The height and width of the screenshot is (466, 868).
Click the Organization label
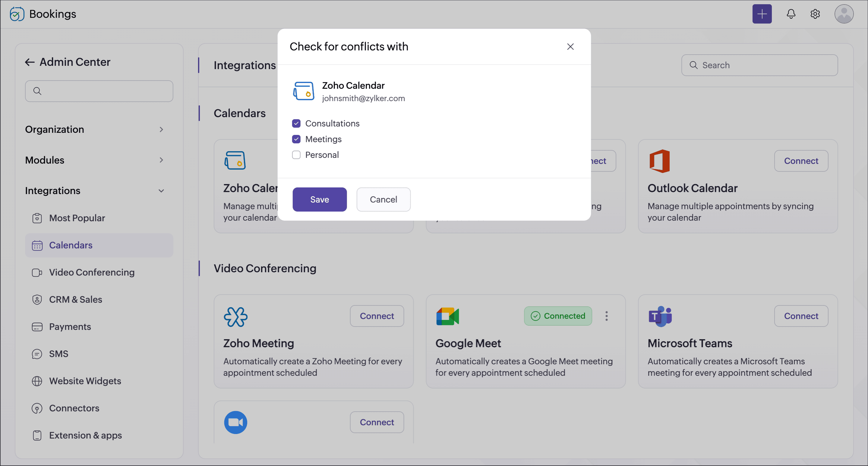[55, 129]
